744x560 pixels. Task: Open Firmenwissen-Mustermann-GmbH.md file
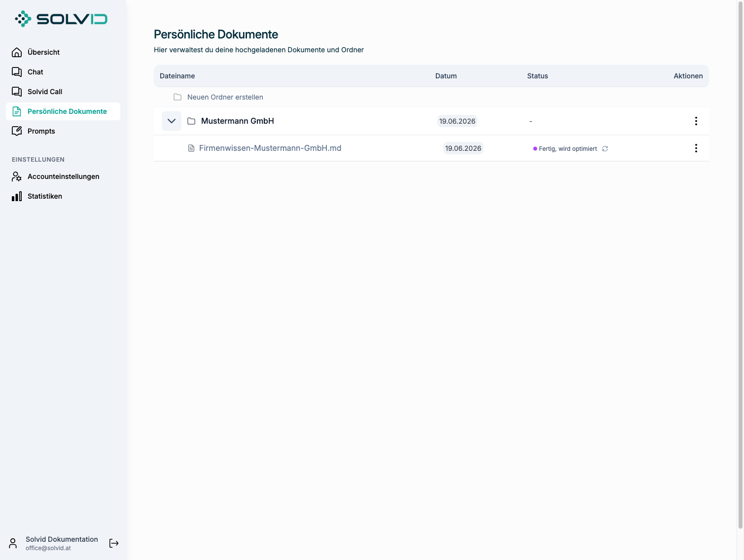click(x=270, y=148)
